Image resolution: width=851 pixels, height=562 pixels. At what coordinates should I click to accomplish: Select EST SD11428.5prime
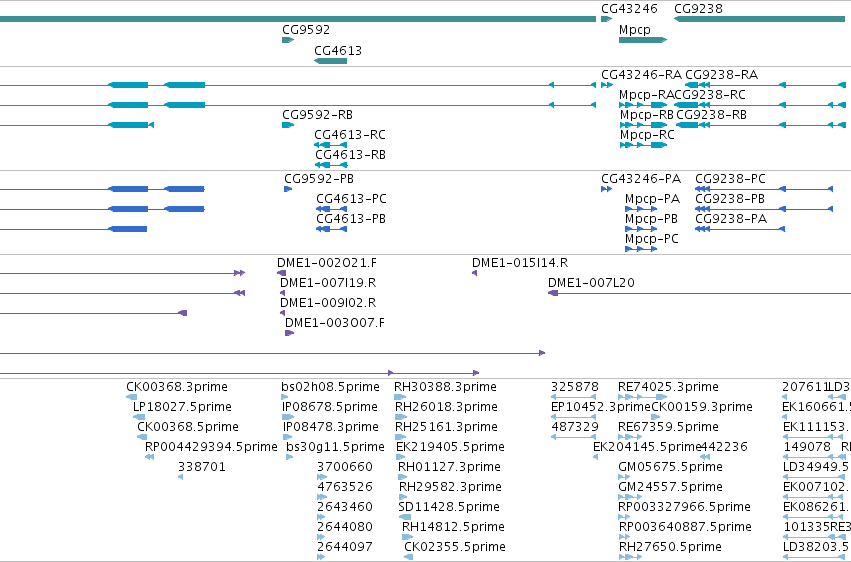(448, 508)
